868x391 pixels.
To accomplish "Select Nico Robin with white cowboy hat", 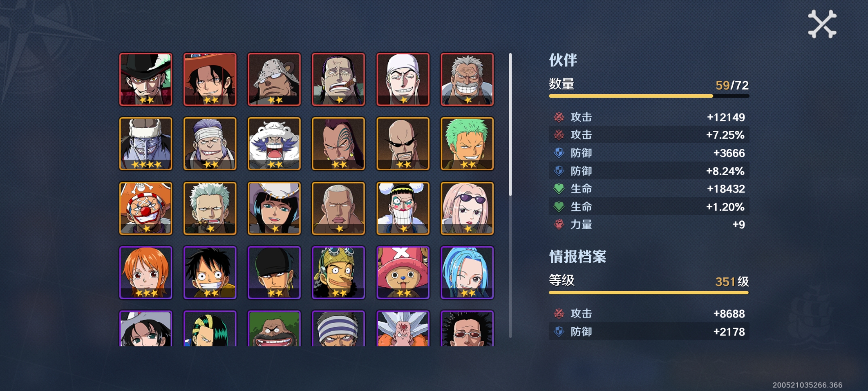I will (x=274, y=208).
